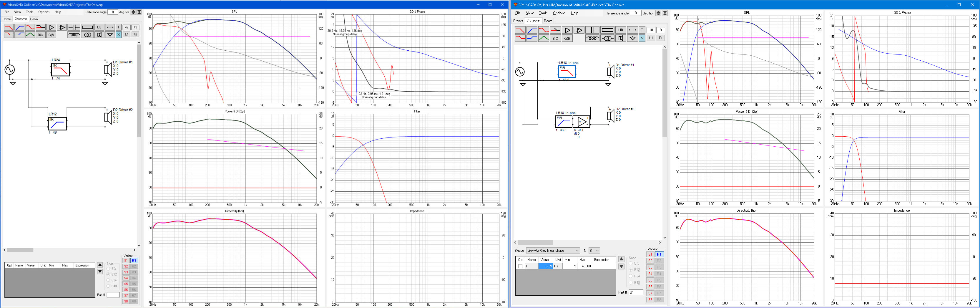980x308 pixels.
Task: Insert op-amp symbol in left window
Action: pos(62,27)
